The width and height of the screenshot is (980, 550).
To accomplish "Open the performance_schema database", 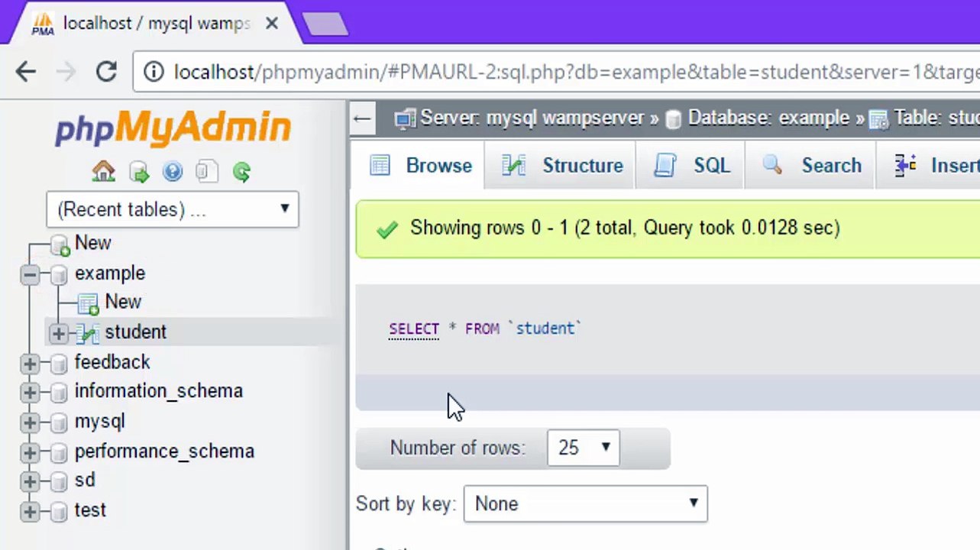I will (x=164, y=451).
